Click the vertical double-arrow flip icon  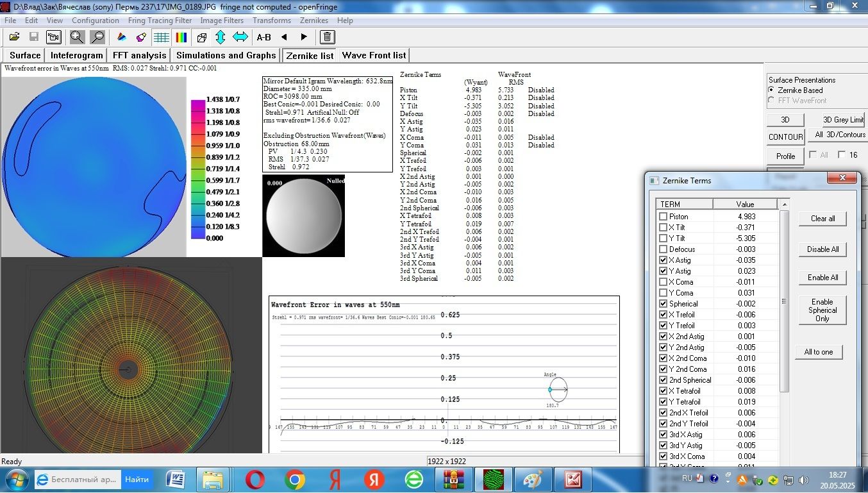click(x=221, y=37)
